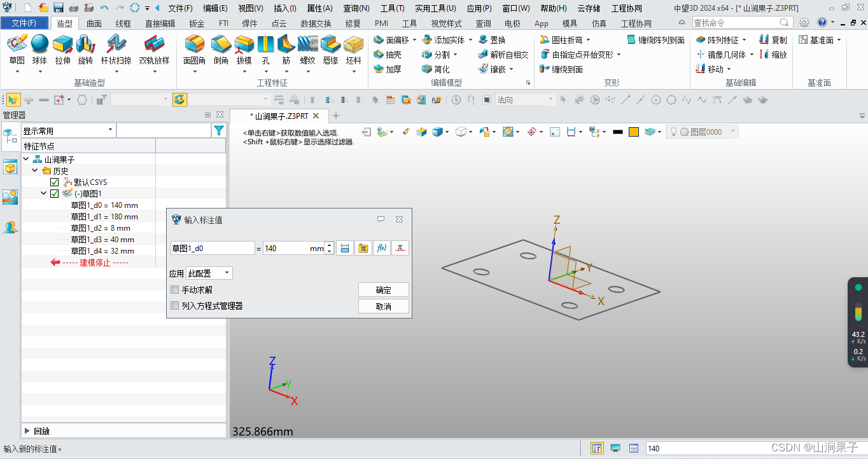Select the 拉伸 extrude tool
This screenshot has width=868, height=459.
(x=62, y=50)
